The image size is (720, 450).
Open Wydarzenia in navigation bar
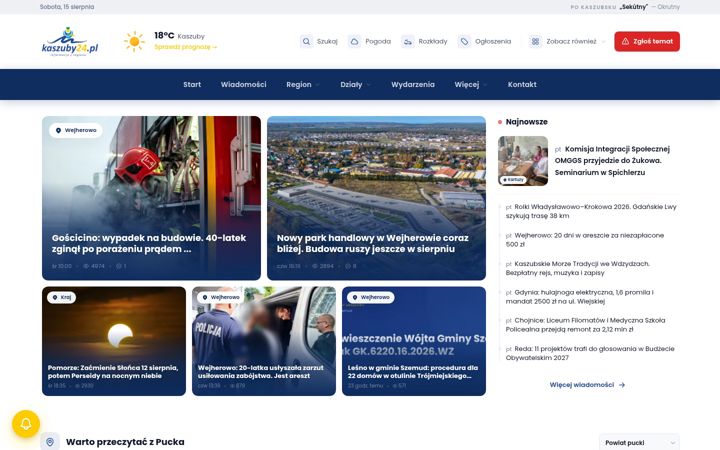point(413,84)
